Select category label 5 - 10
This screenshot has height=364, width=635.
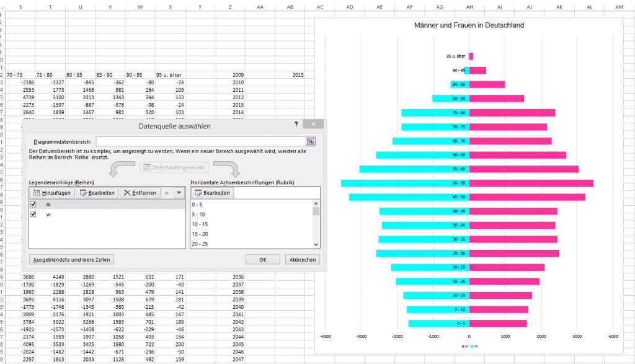point(198,214)
